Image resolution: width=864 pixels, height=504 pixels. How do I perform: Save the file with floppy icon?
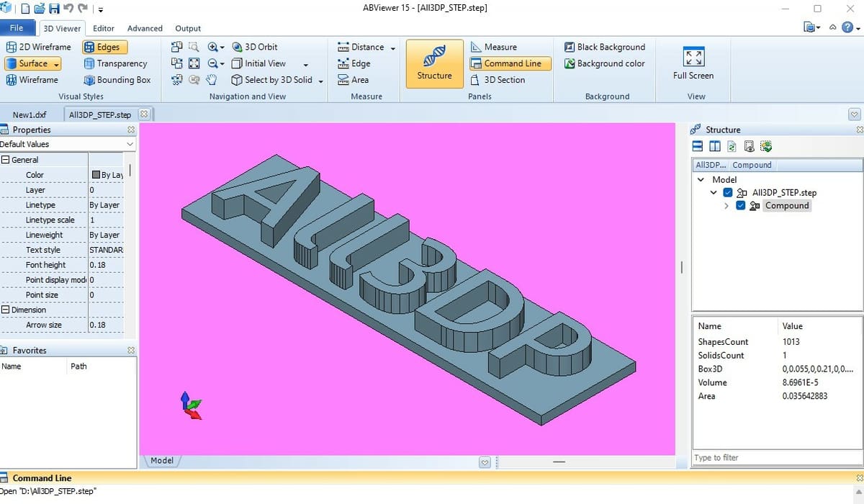pyautogui.click(x=55, y=9)
